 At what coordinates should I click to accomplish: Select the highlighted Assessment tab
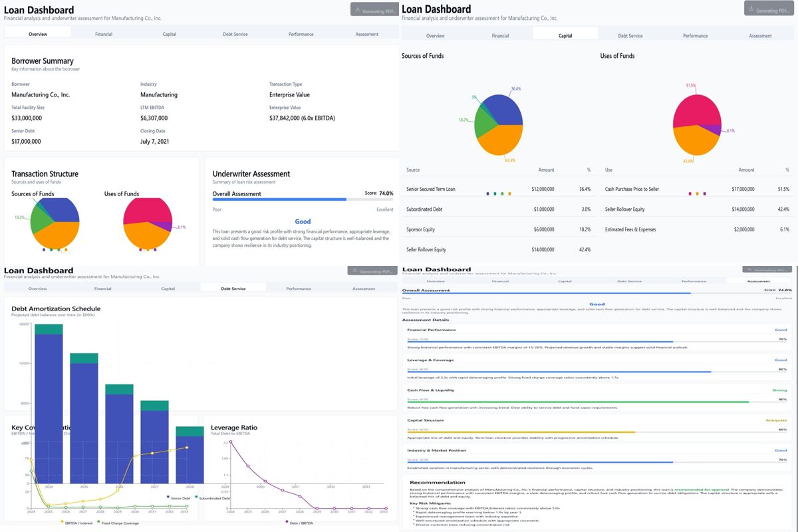point(759,281)
